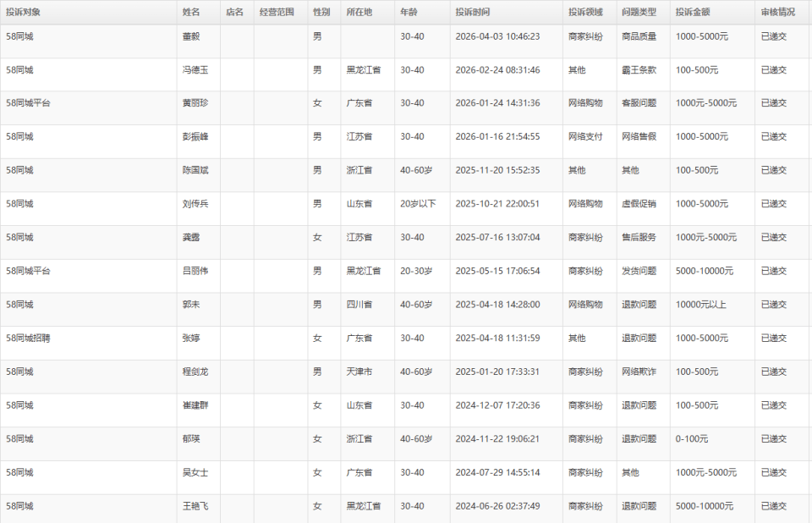Click timestamp 2024-07-29 14:55:14
The width and height of the screenshot is (812, 523).
(x=497, y=472)
